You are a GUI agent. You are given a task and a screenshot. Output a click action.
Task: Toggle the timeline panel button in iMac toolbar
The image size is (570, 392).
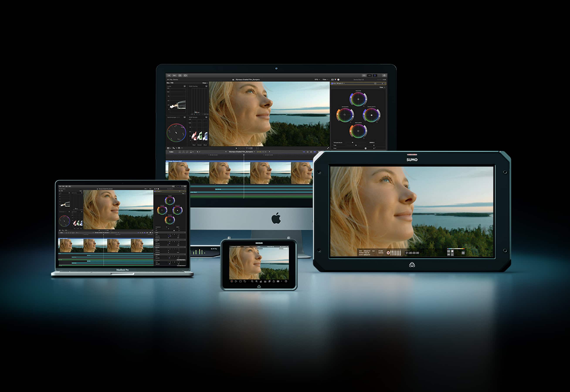(369, 75)
